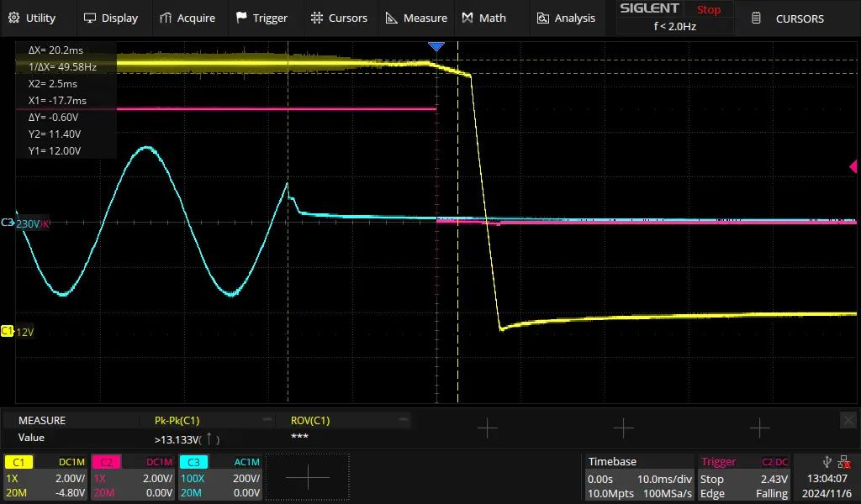Click the Measure ruler icon
The width and height of the screenshot is (861, 504).
(392, 18)
